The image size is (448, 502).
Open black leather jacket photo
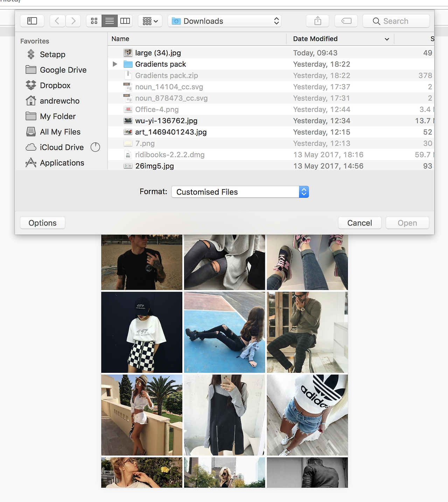pos(307,472)
